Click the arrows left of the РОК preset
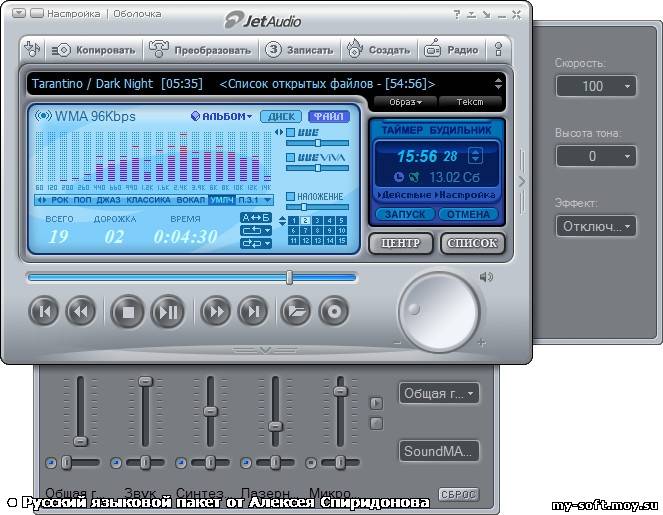 point(41,200)
